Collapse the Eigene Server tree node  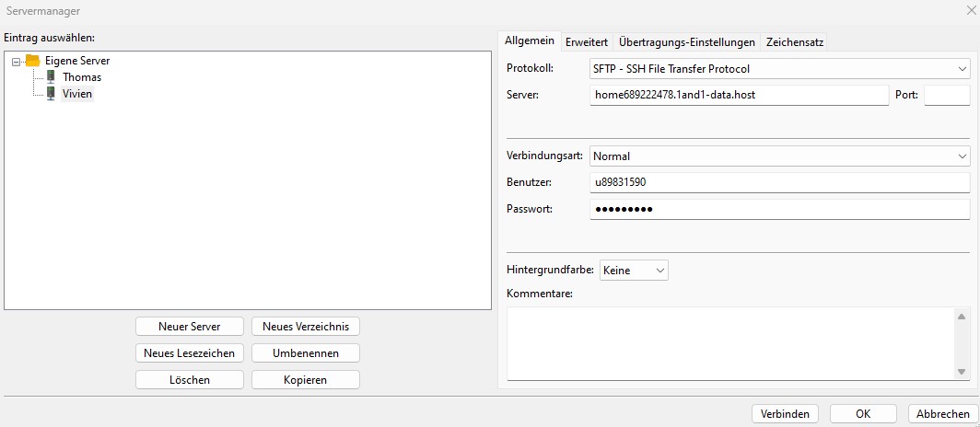click(15, 61)
